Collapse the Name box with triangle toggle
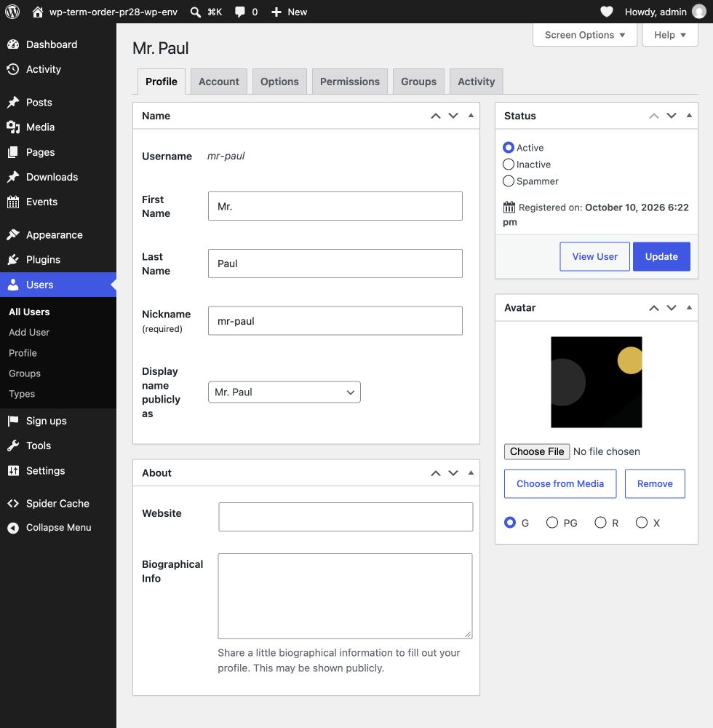This screenshot has height=728, width=713. [x=471, y=116]
